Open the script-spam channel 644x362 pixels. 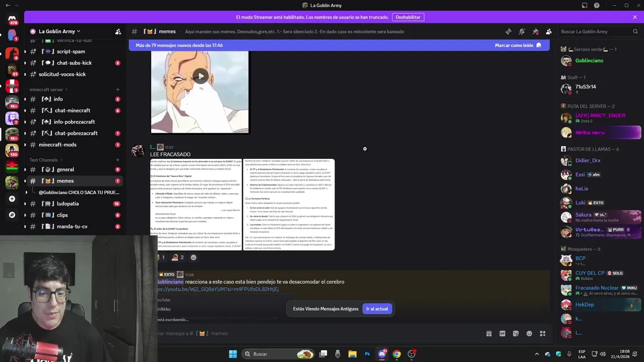(75, 51)
